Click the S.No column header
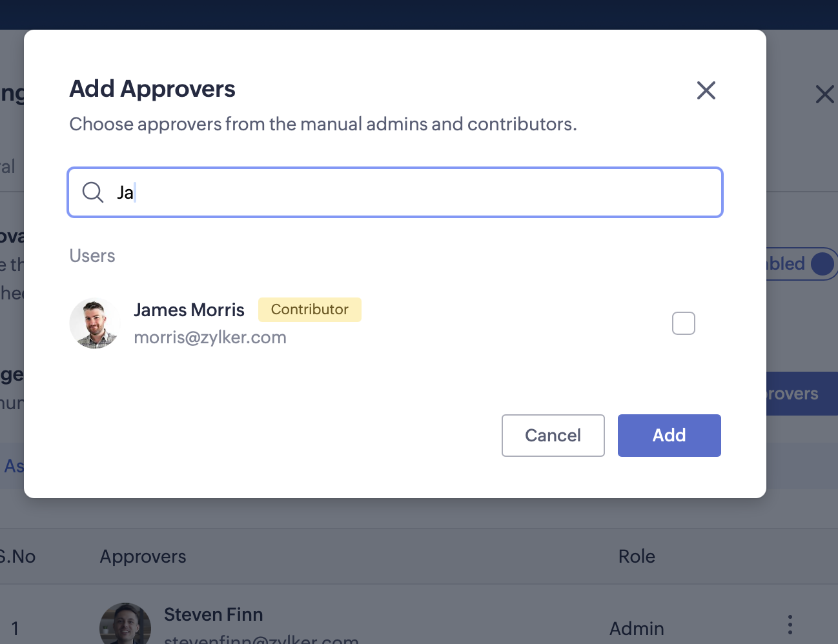 coord(18,556)
